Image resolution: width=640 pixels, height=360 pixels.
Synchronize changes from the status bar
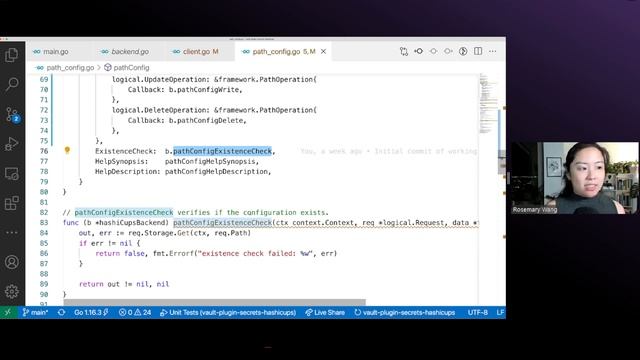pos(62,313)
